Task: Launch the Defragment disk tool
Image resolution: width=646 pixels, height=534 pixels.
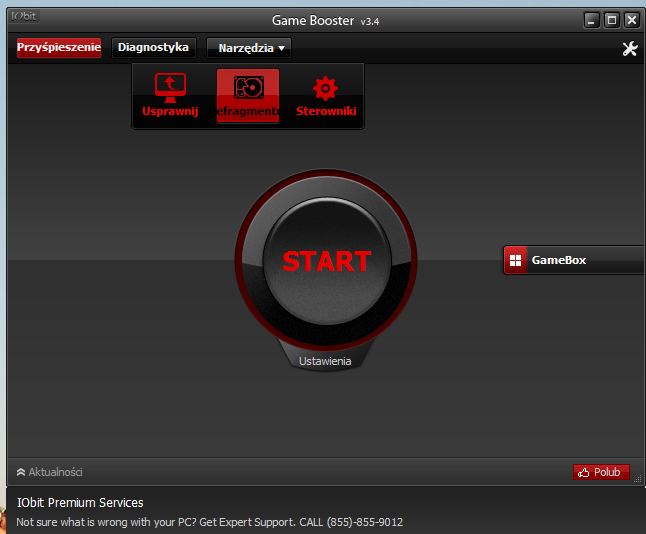Action: point(248,96)
